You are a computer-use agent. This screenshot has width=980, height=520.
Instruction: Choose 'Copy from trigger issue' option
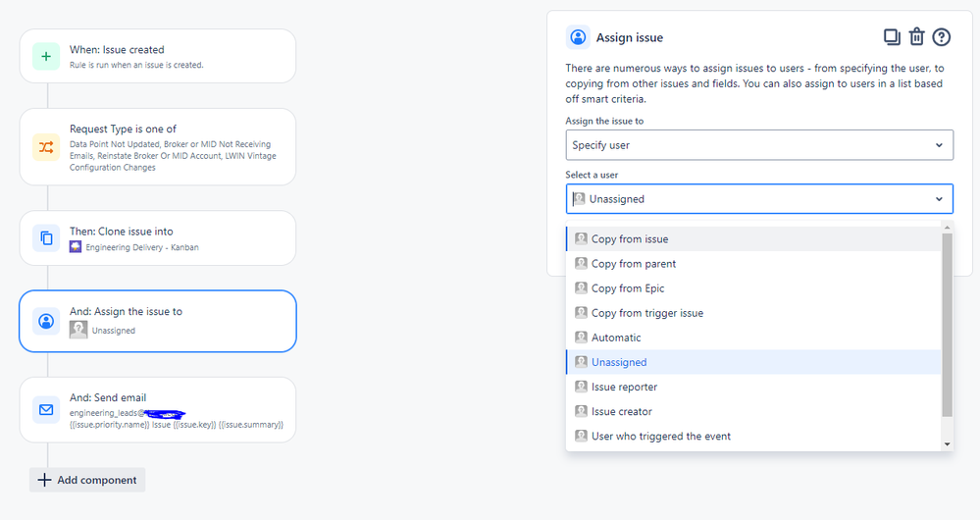pyautogui.click(x=753, y=313)
